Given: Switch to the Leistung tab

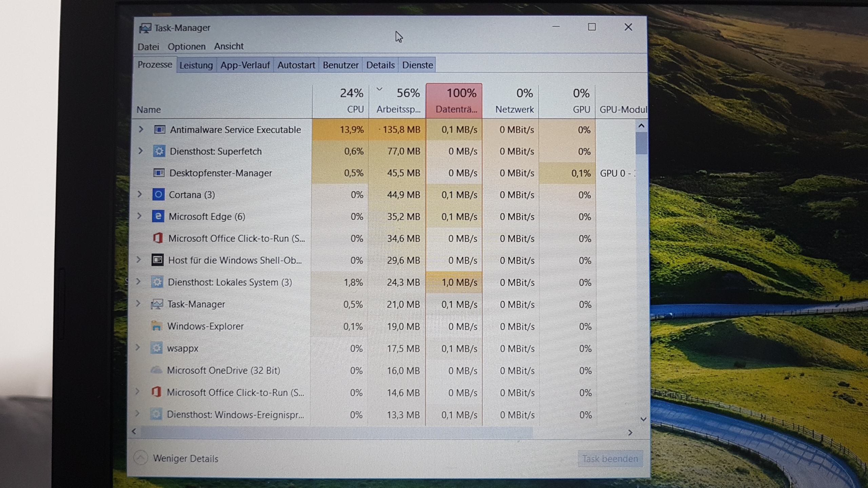Looking at the screenshot, I should click(x=196, y=65).
